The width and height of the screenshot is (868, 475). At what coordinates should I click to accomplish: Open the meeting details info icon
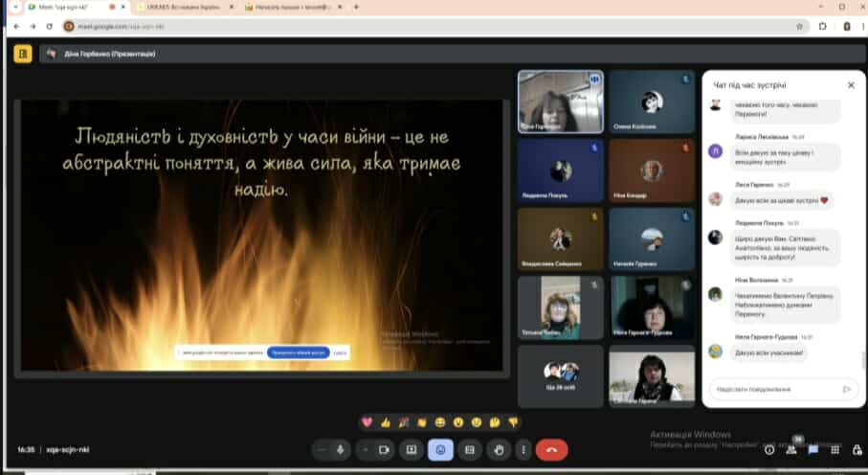[769, 449]
